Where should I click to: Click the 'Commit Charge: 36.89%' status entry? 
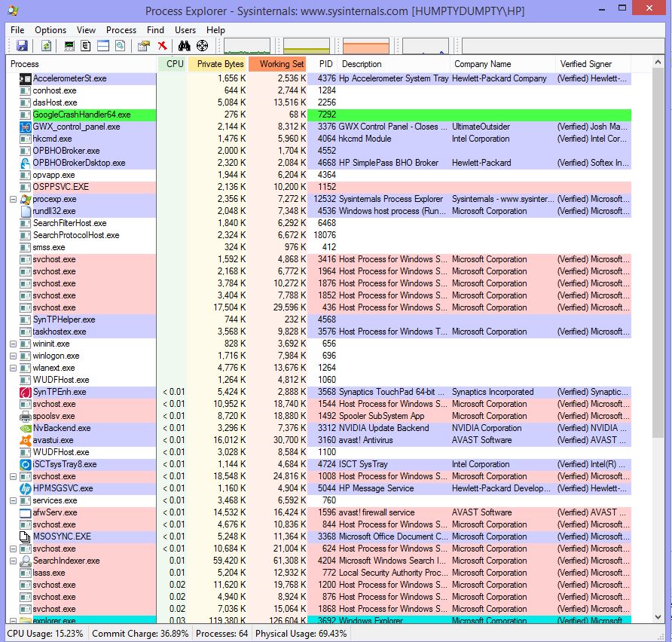(140, 634)
